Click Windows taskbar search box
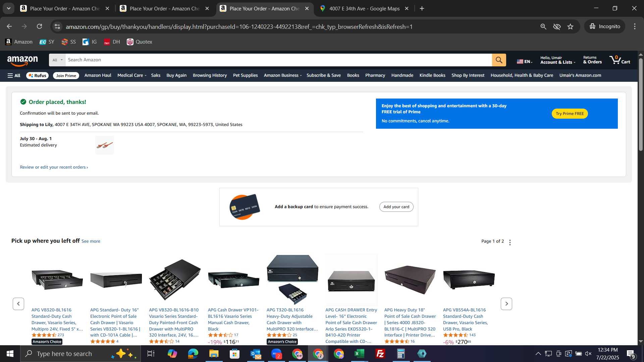Image resolution: width=644 pixels, height=362 pixels. pos(80,354)
